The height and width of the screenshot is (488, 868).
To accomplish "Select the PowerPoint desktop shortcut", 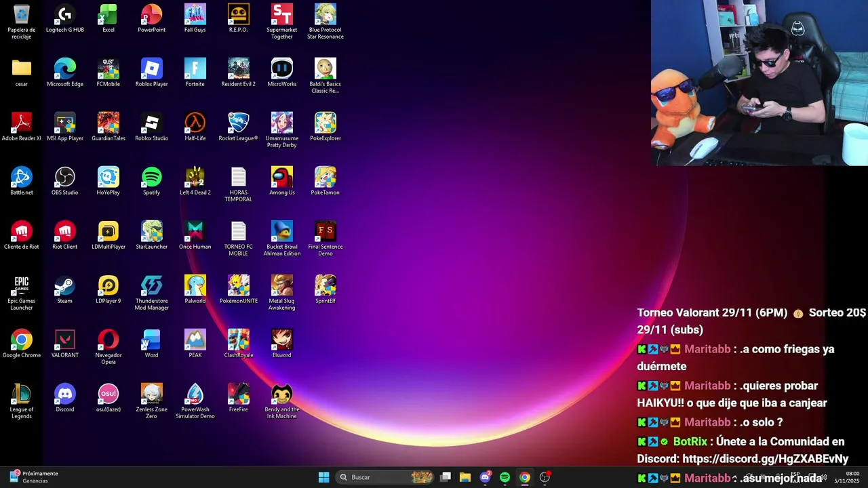I will [152, 18].
